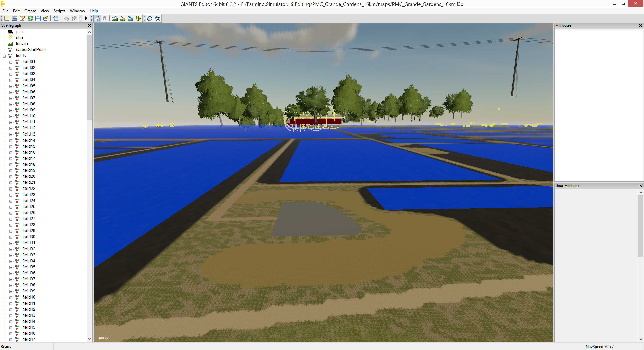Click the blue circular arrows reload icon

coord(149,18)
